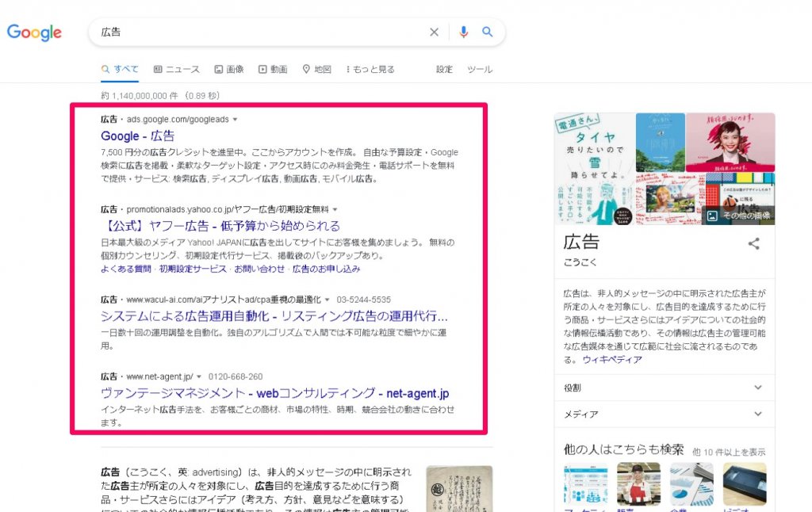Open 【公式】ヤフー広告 result title
812x512 pixels.
point(220,226)
